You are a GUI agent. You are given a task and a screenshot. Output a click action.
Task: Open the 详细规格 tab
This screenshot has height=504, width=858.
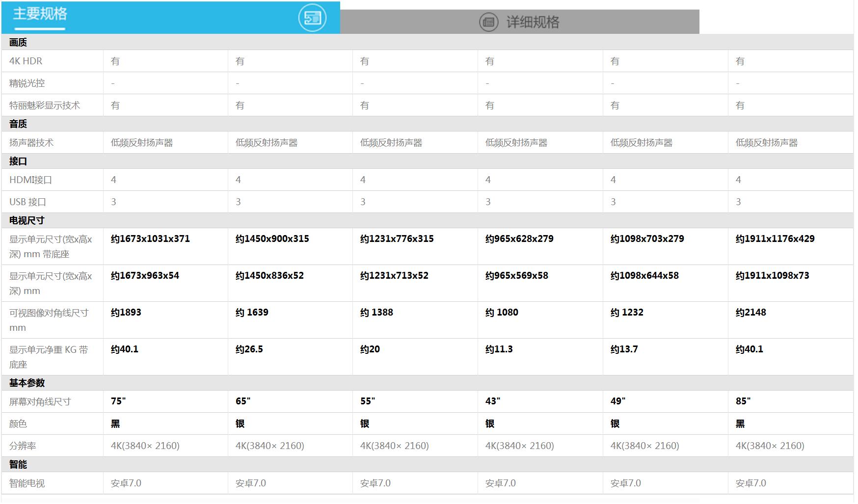click(533, 22)
